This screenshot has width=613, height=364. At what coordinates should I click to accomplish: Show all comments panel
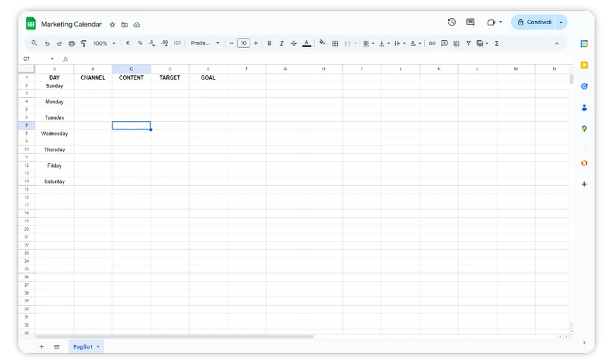(x=470, y=23)
